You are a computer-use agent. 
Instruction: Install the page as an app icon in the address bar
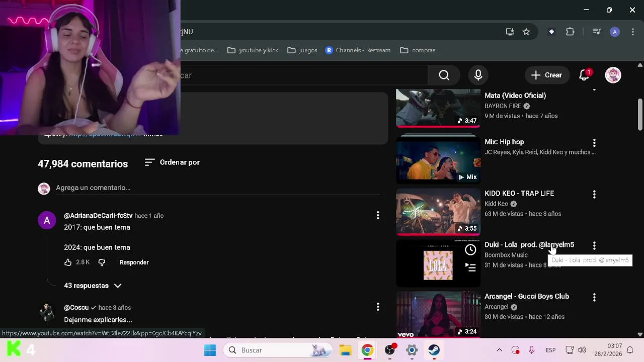coord(510,32)
